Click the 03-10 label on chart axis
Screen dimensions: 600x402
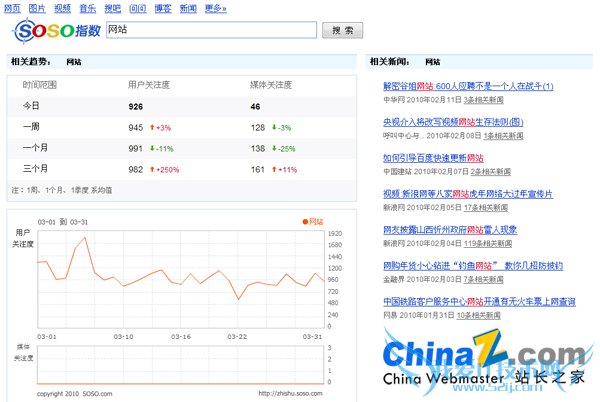pos(123,337)
